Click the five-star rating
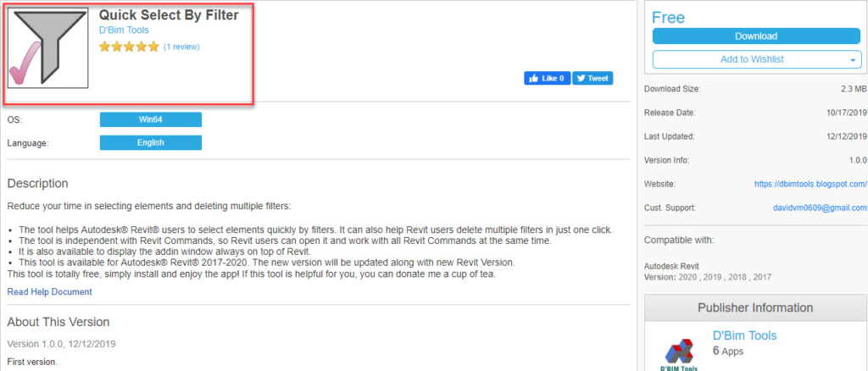The image size is (868, 371). [x=129, y=47]
